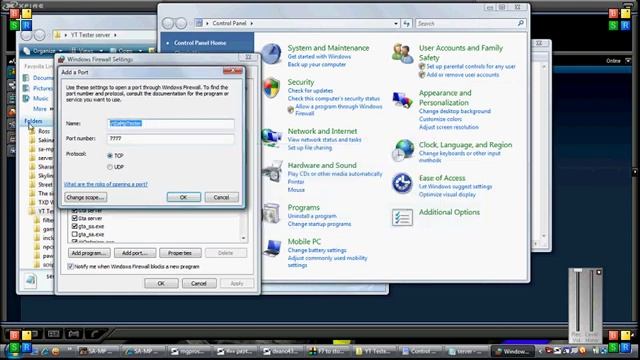The width and height of the screenshot is (640, 360).
Task: Show hidden system tray icons
Action: click(x=540, y=351)
